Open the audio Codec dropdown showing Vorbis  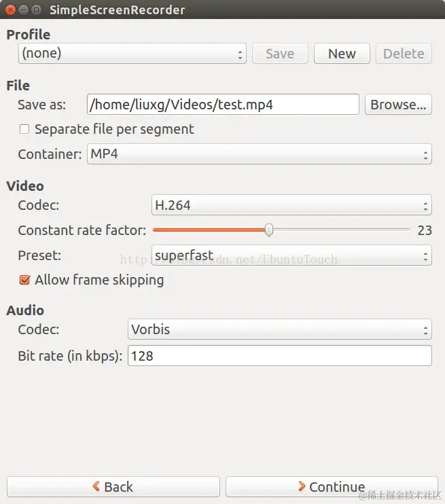(x=279, y=329)
